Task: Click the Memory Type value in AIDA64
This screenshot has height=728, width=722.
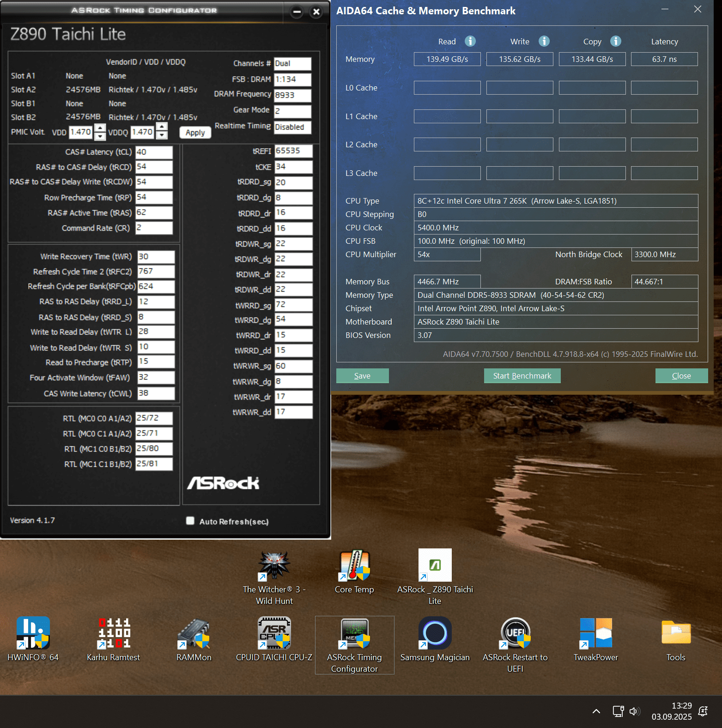Action: pyautogui.click(x=556, y=295)
